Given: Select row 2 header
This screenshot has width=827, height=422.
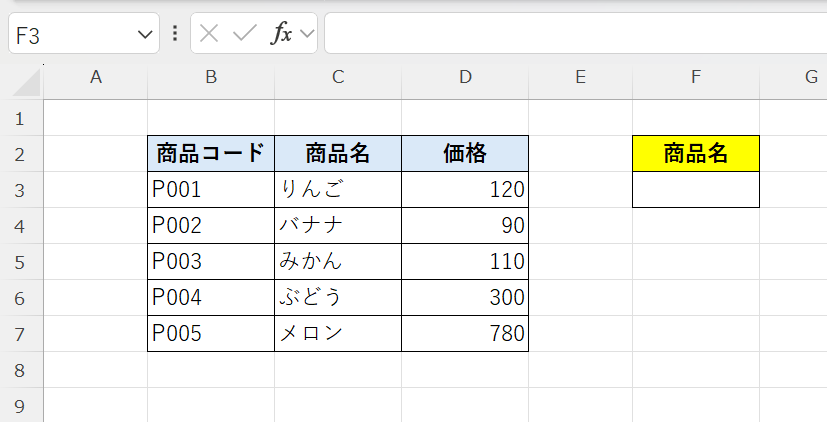Looking at the screenshot, I should (21, 153).
